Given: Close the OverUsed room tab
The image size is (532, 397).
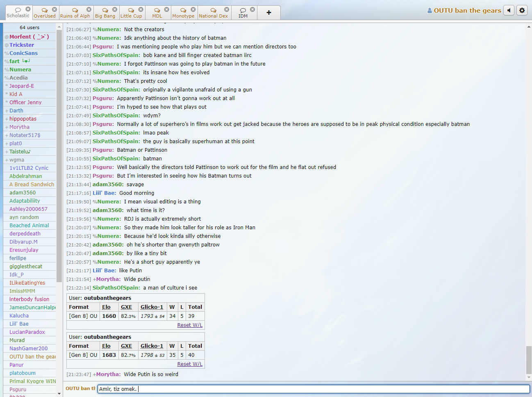Looking at the screenshot, I should [x=54, y=9].
